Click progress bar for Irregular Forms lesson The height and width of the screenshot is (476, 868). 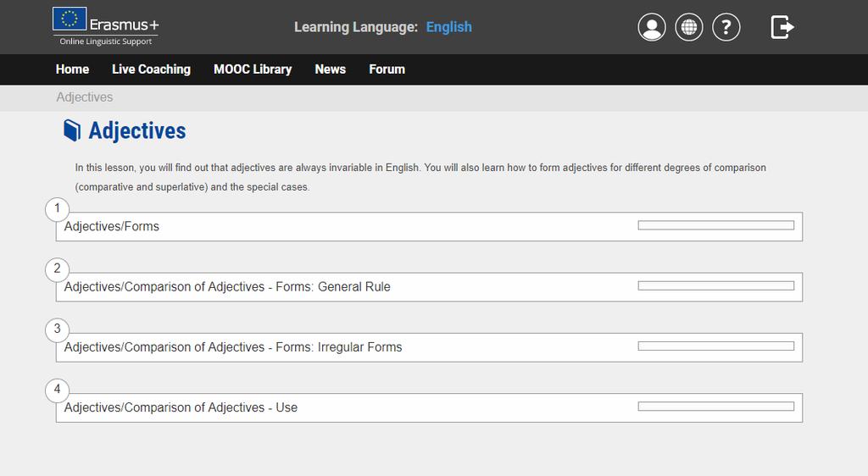point(715,346)
